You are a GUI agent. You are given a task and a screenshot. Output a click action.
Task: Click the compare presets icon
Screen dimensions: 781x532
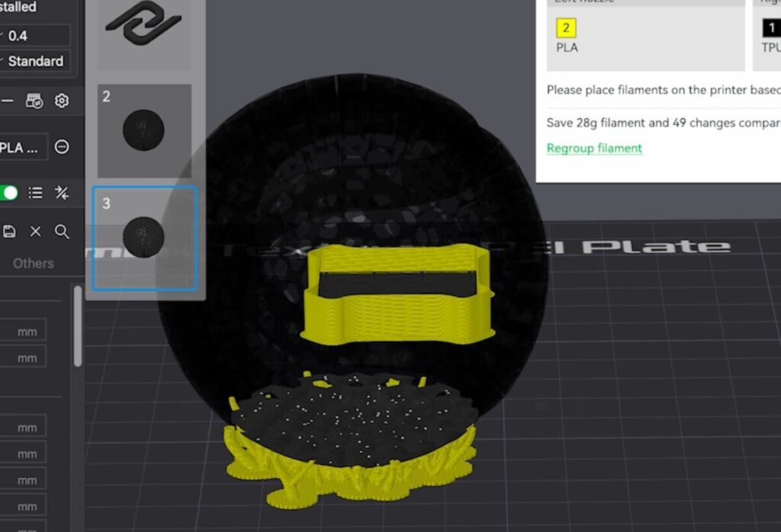pos(62,193)
